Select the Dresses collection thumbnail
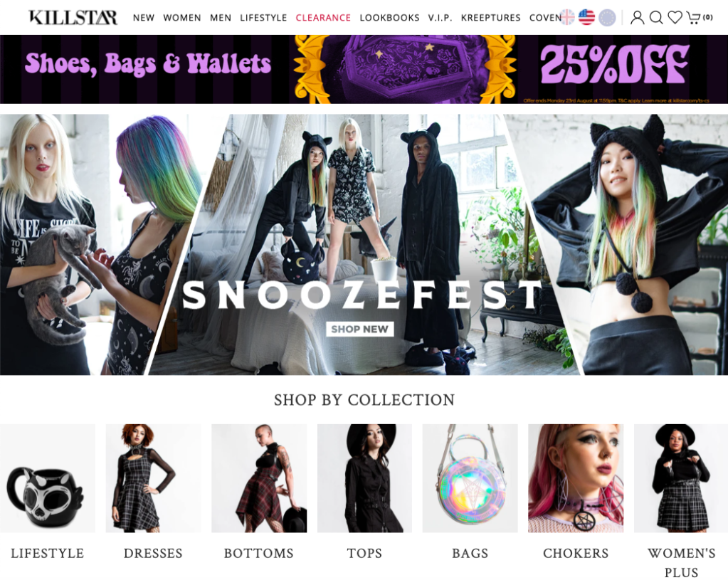 pyautogui.click(x=153, y=478)
